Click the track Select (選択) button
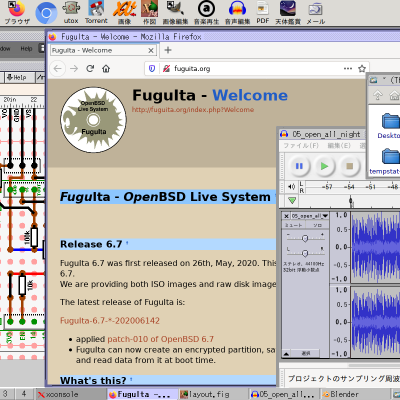Image resolution: width=400 pixels, height=400 pixels. click(x=306, y=353)
